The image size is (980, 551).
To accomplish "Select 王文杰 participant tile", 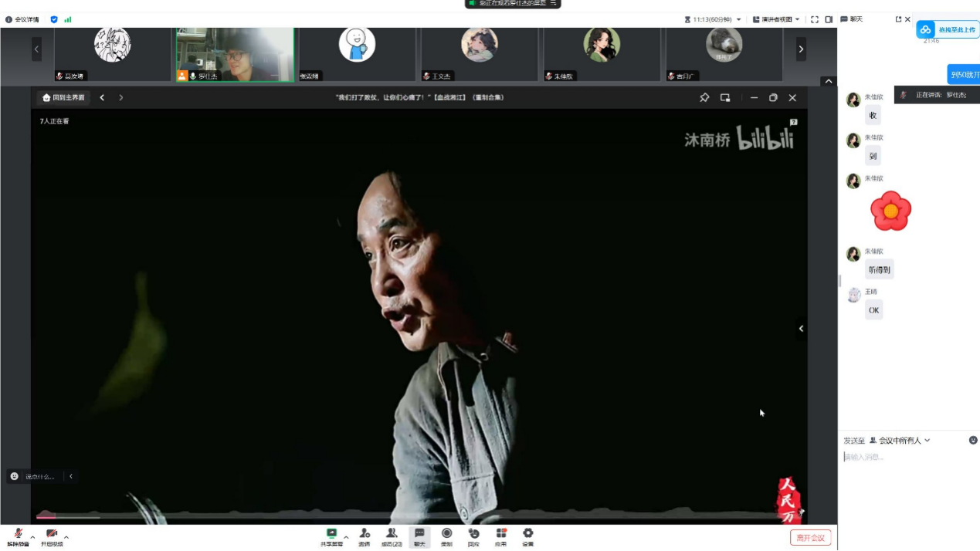I will point(479,54).
